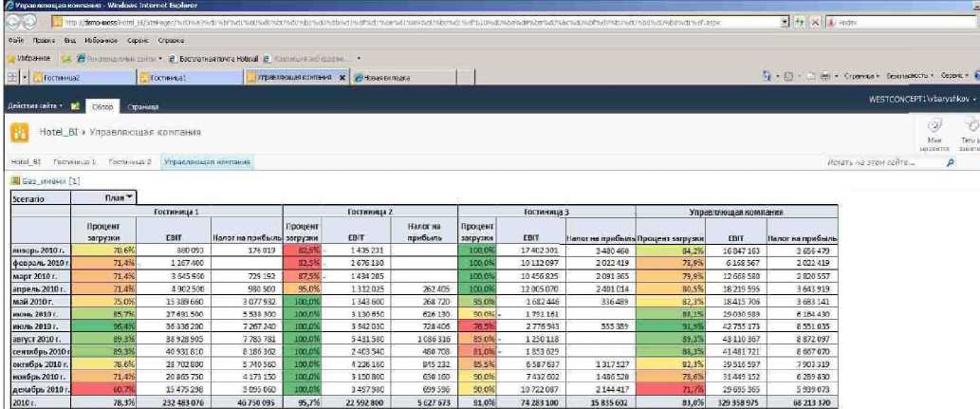
Task: Click the Home icon in command bar
Action: tap(767, 75)
